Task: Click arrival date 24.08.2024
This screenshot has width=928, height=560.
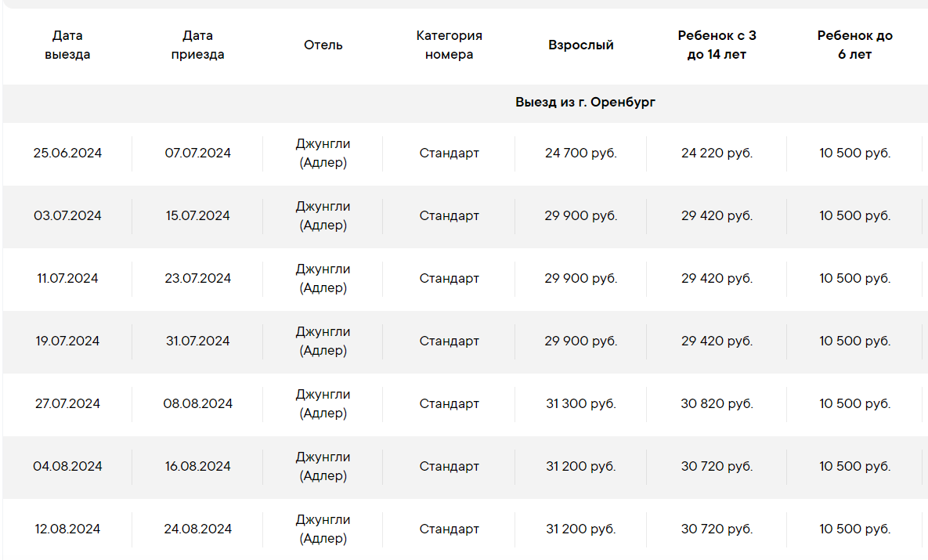Action: point(197,529)
